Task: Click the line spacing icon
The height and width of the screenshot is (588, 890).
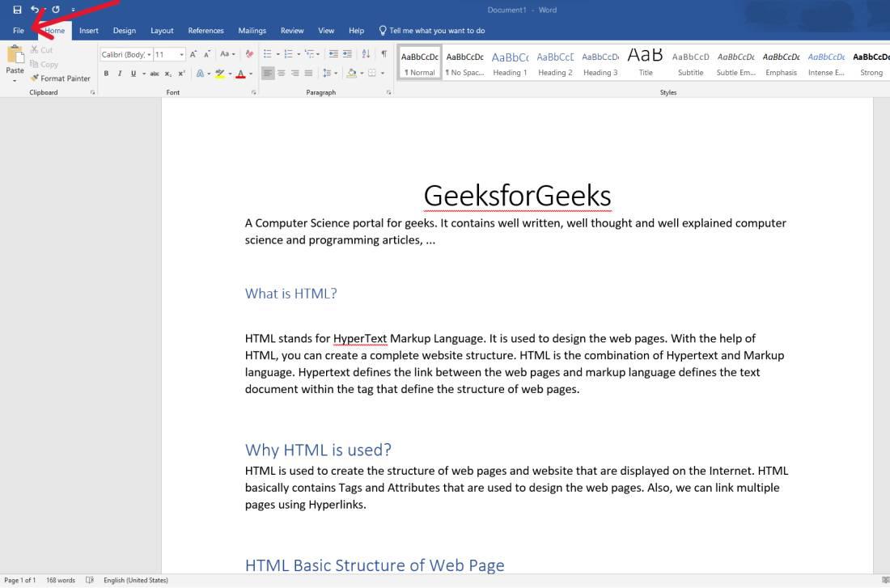Action: [x=327, y=74]
